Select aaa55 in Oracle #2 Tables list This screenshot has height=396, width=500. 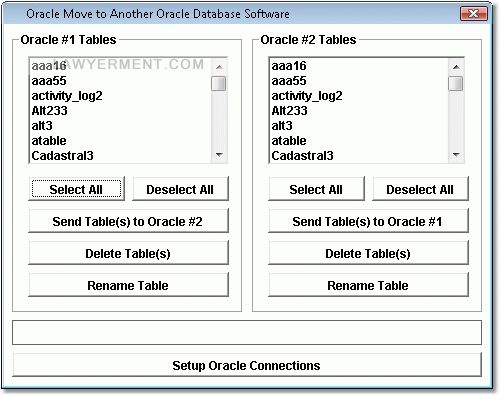(359, 81)
